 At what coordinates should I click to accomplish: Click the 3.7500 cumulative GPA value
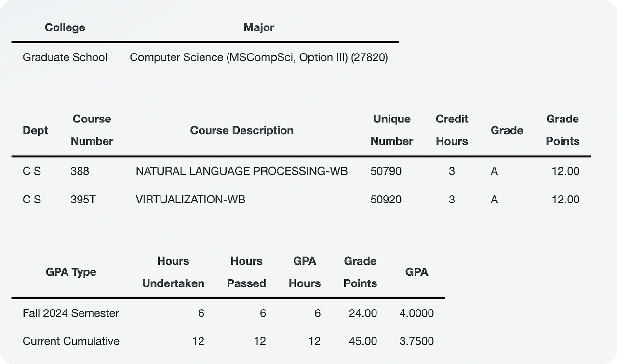tap(416, 341)
